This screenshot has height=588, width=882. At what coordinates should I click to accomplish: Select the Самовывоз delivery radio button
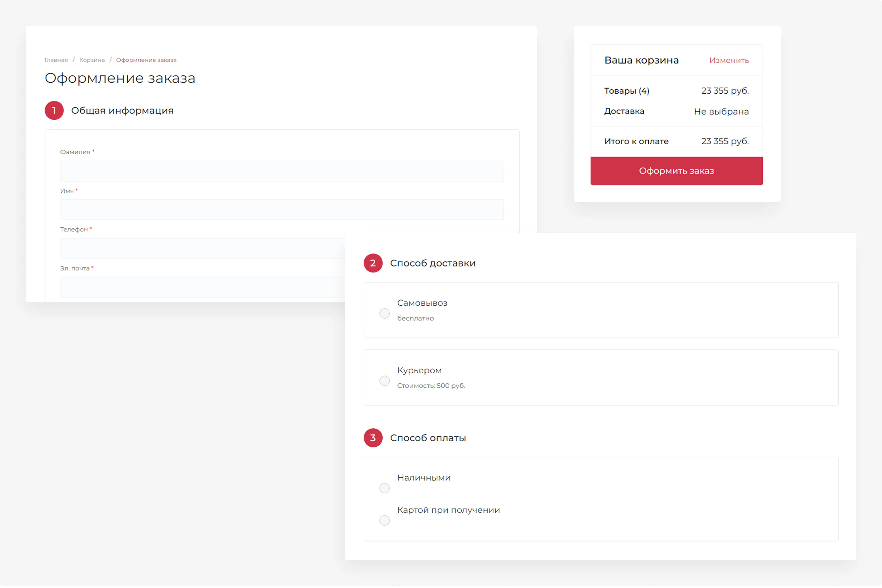coord(384,314)
